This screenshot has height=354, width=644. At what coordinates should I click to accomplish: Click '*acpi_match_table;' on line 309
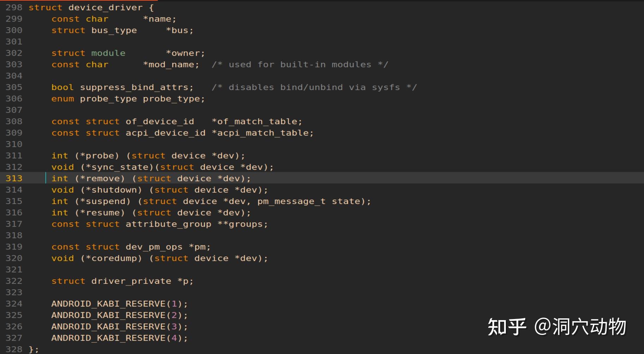coord(263,133)
